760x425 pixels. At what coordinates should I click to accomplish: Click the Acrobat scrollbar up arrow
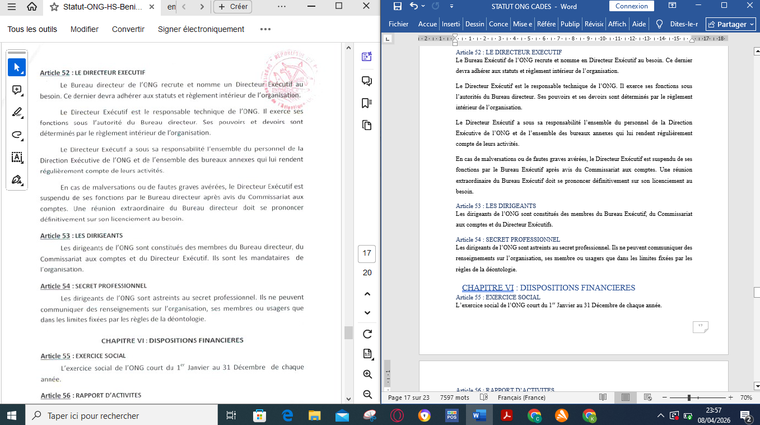[348, 48]
